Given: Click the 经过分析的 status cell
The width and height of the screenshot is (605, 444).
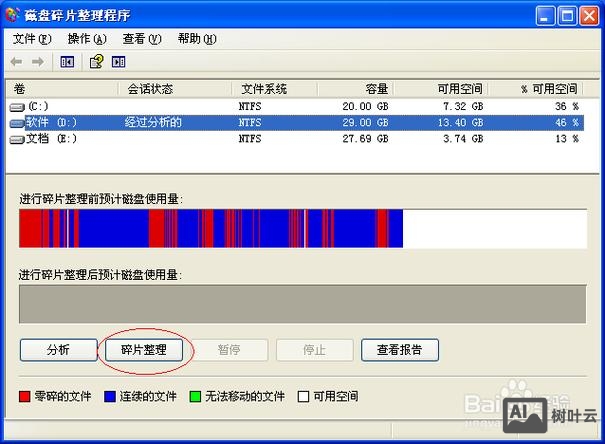Looking at the screenshot, I should coord(153,123).
